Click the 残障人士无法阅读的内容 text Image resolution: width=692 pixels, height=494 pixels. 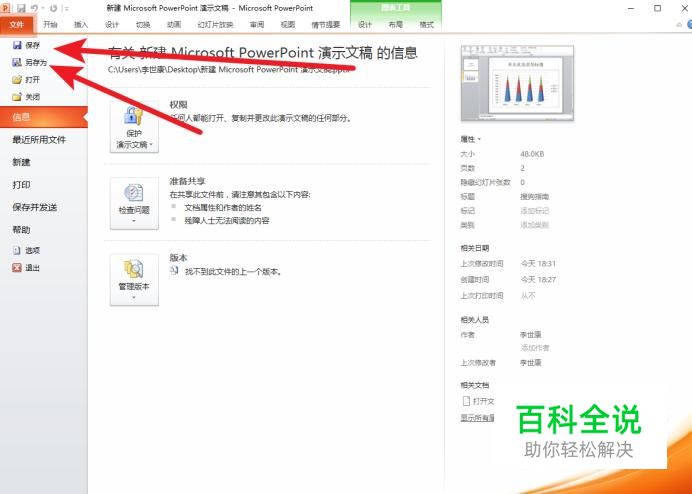pyautogui.click(x=226, y=220)
